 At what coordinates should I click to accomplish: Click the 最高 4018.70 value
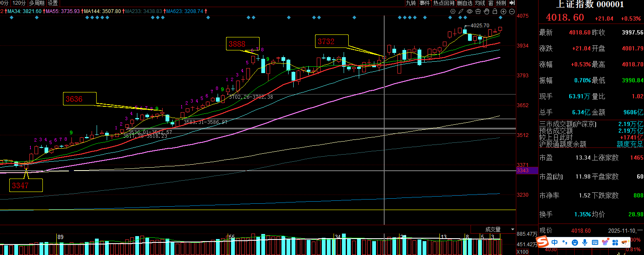pos(633,64)
